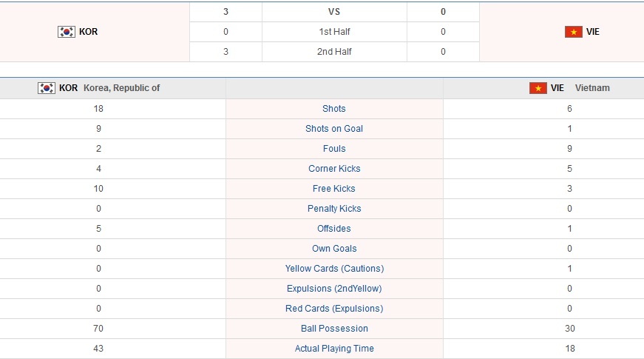Click the 'Korea, Republic of' team label
Image resolution: width=644 pixels, height=359 pixels.
pos(121,88)
